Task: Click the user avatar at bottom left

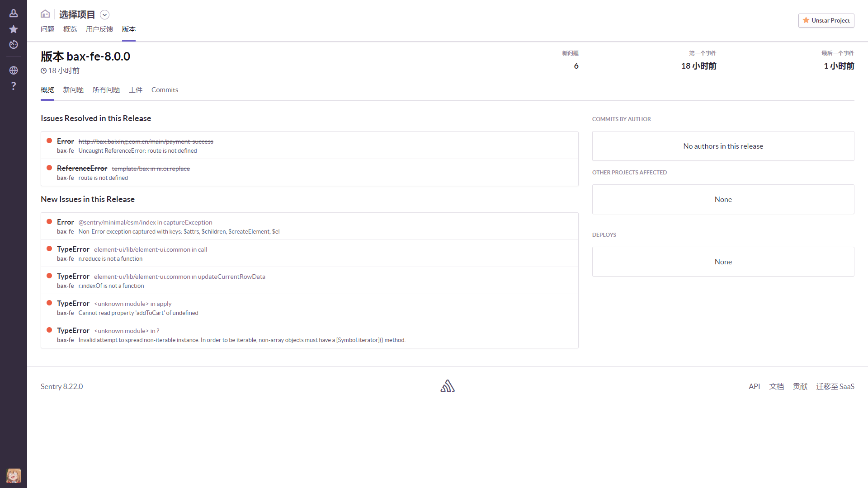Action: (14, 475)
